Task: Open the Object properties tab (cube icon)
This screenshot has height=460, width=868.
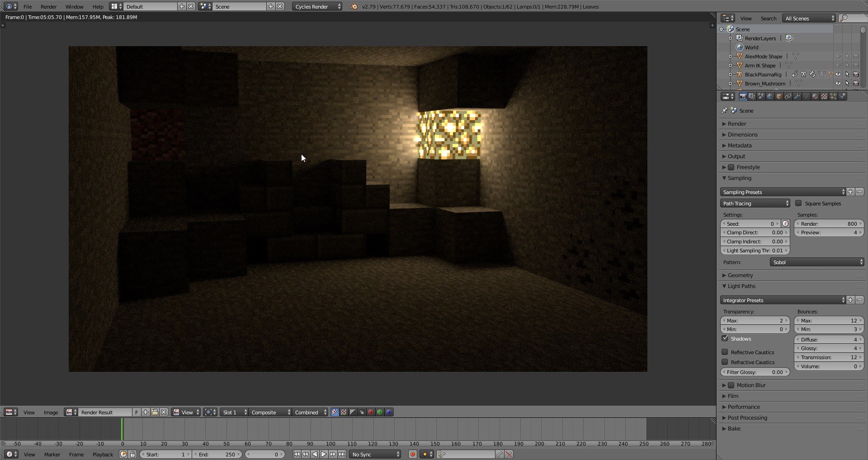Action: [778, 96]
